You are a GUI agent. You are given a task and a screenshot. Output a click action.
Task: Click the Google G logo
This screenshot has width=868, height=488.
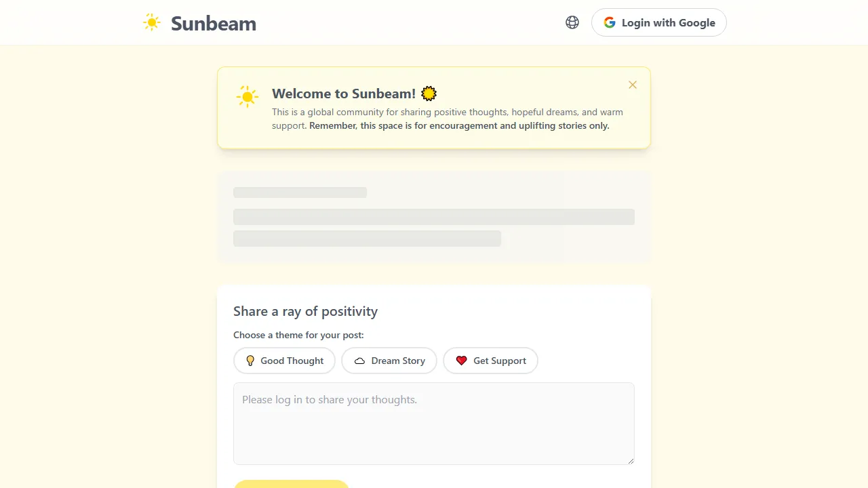[610, 22]
